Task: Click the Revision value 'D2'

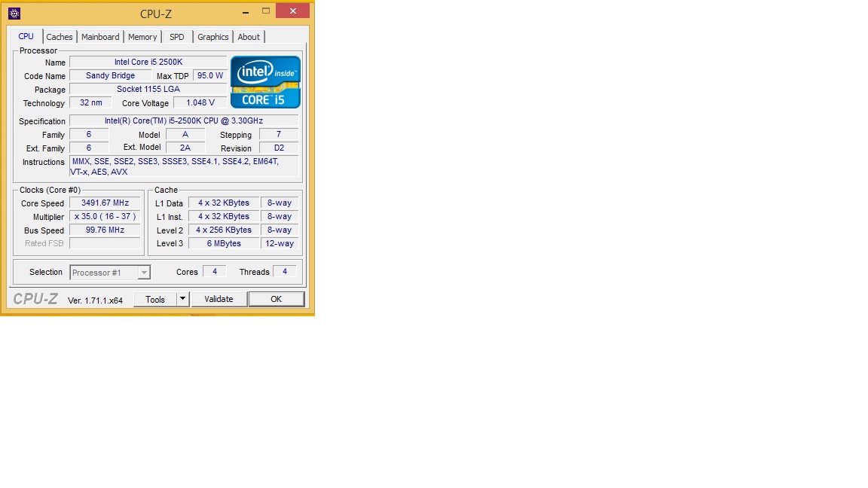Action: coord(279,148)
